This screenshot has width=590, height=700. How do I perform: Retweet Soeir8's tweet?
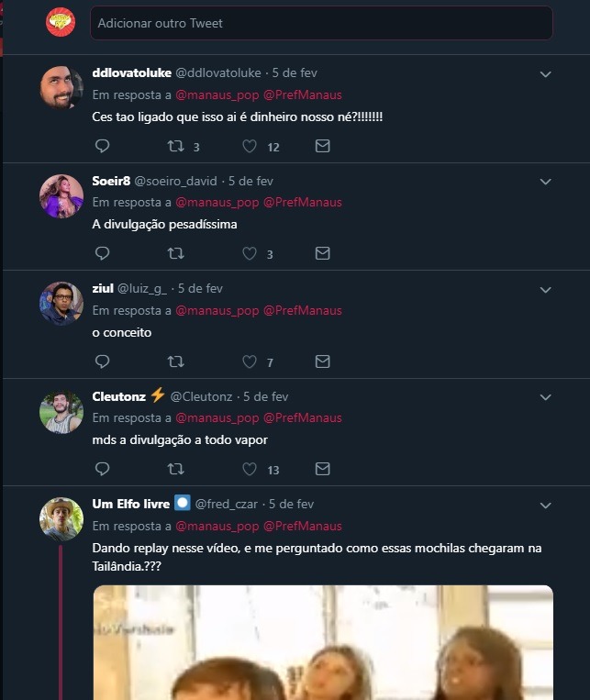pos(175,253)
